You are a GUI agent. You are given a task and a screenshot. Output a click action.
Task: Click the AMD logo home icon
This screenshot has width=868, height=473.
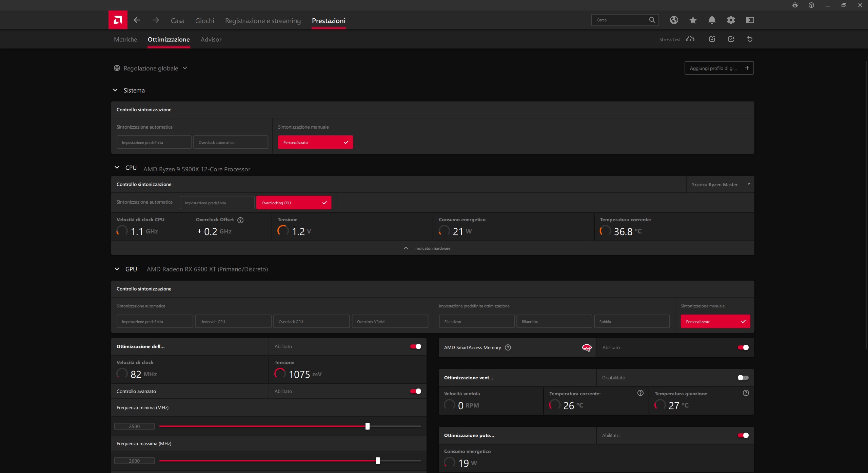[118, 20]
